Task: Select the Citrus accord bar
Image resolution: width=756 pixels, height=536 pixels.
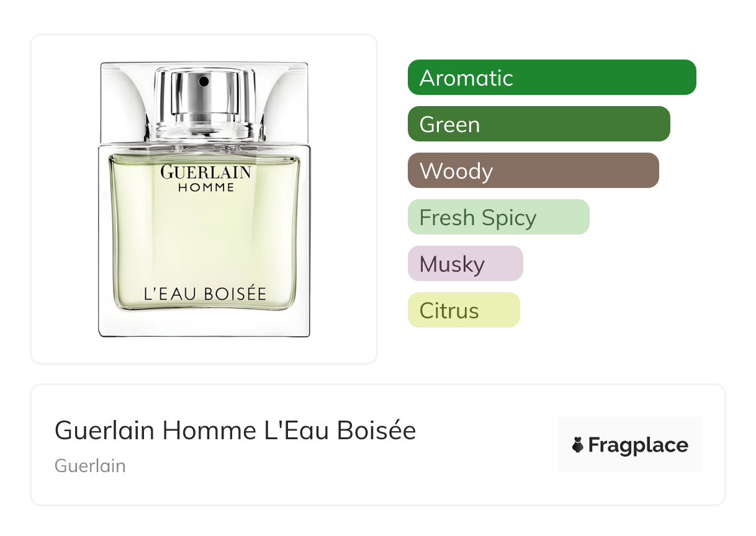Action: [x=463, y=310]
